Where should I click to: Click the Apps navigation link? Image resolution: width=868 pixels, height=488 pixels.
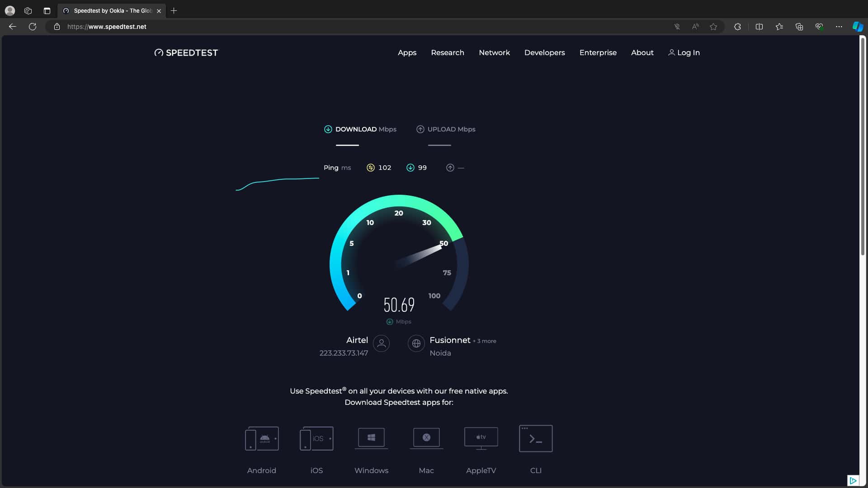[407, 52]
